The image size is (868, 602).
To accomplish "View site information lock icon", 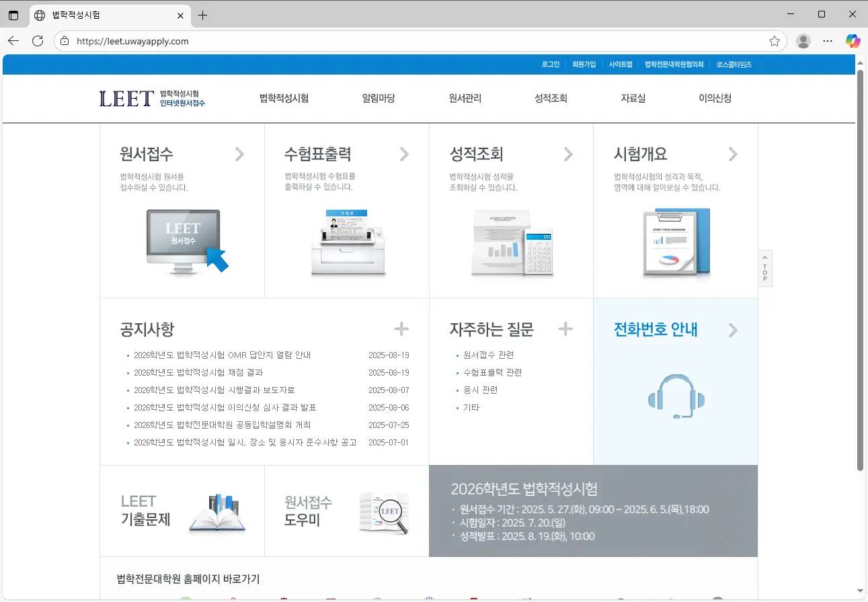I will point(65,41).
